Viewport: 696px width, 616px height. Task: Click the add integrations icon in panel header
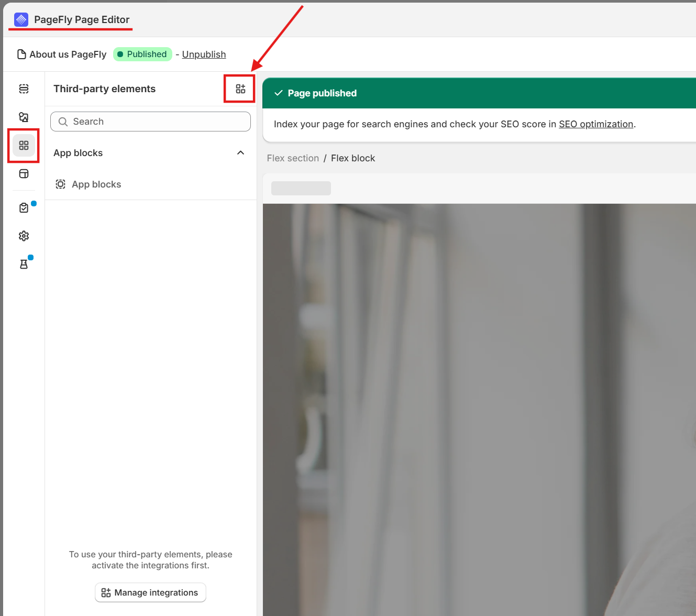(240, 89)
